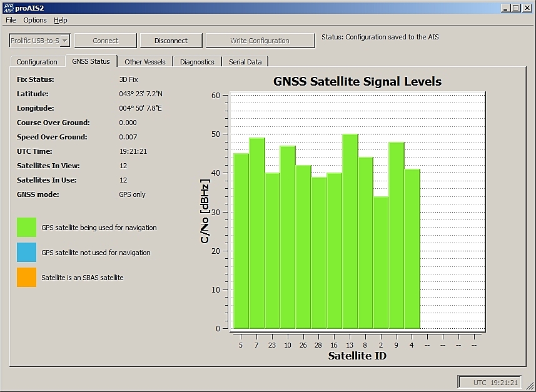536x392 pixels.
Task: Click the signal bar for satellite 9
Action: (x=397, y=235)
